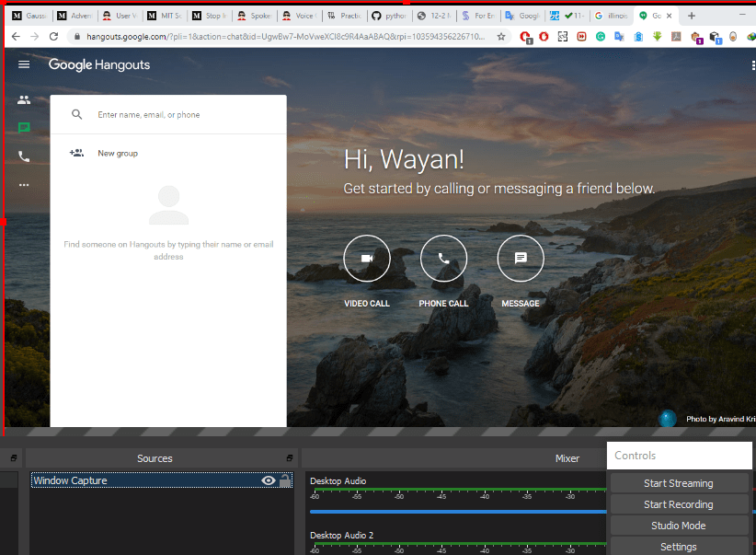Open the Conversations chat sidebar icon
Image resolution: width=756 pixels, height=555 pixels.
pyautogui.click(x=24, y=128)
